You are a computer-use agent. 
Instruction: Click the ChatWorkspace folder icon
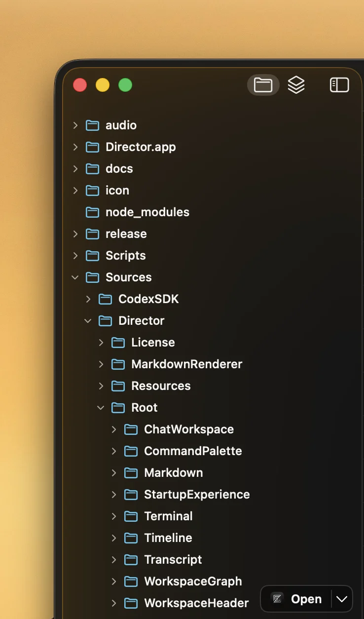pos(131,429)
